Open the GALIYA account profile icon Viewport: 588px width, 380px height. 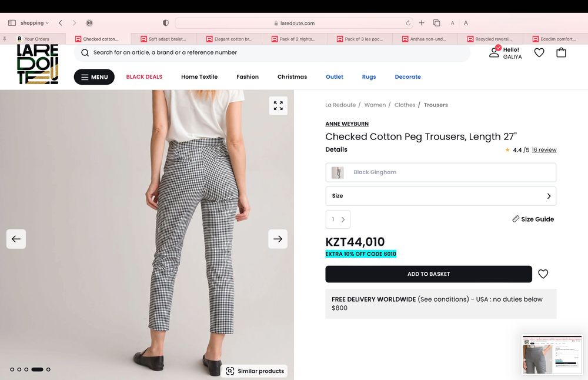pyautogui.click(x=495, y=52)
